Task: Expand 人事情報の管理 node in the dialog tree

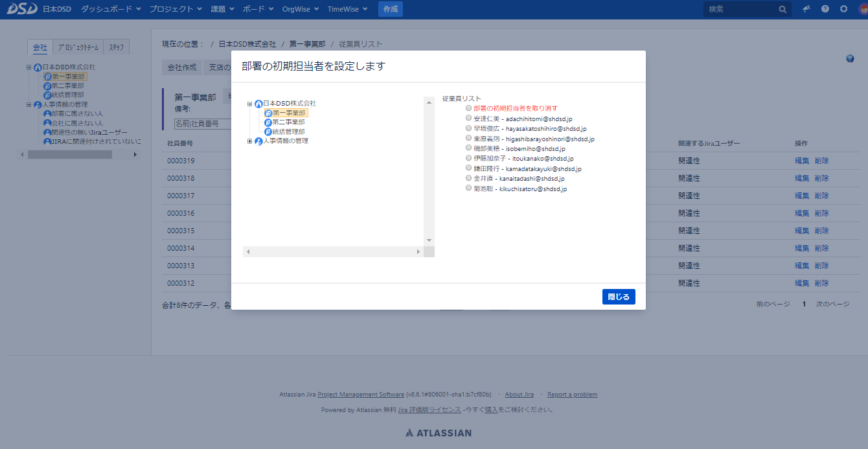Action: 249,141
